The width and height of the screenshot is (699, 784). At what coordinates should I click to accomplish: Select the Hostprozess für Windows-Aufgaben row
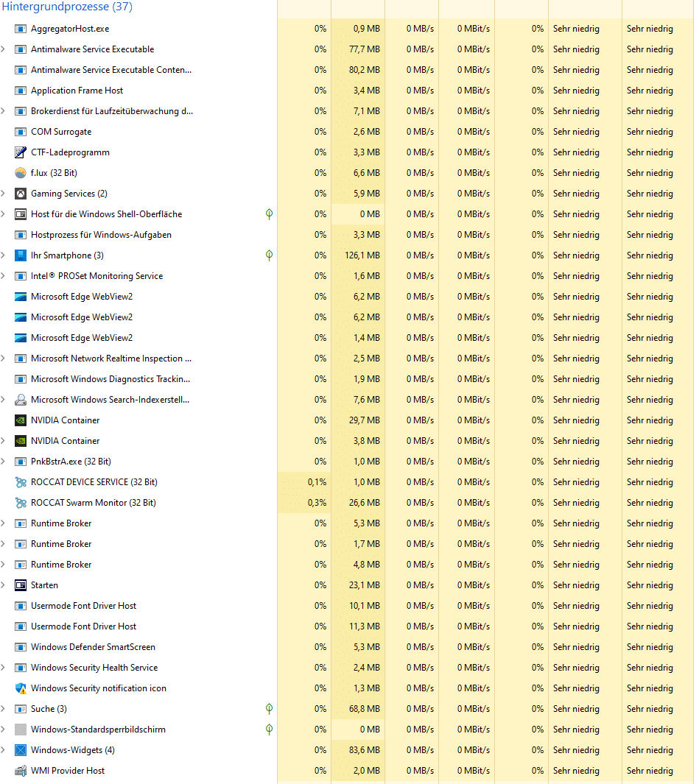[x=347, y=235]
